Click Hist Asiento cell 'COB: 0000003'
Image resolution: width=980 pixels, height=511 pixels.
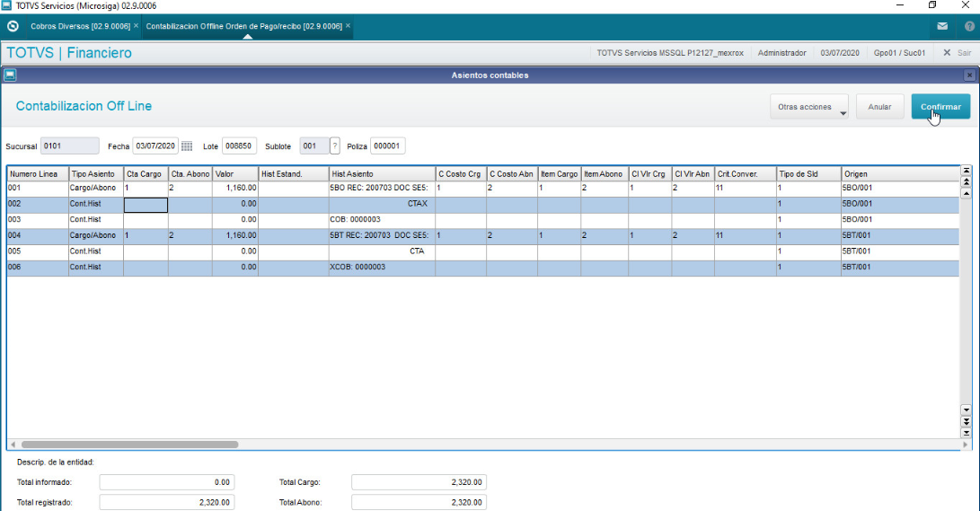[x=383, y=220]
